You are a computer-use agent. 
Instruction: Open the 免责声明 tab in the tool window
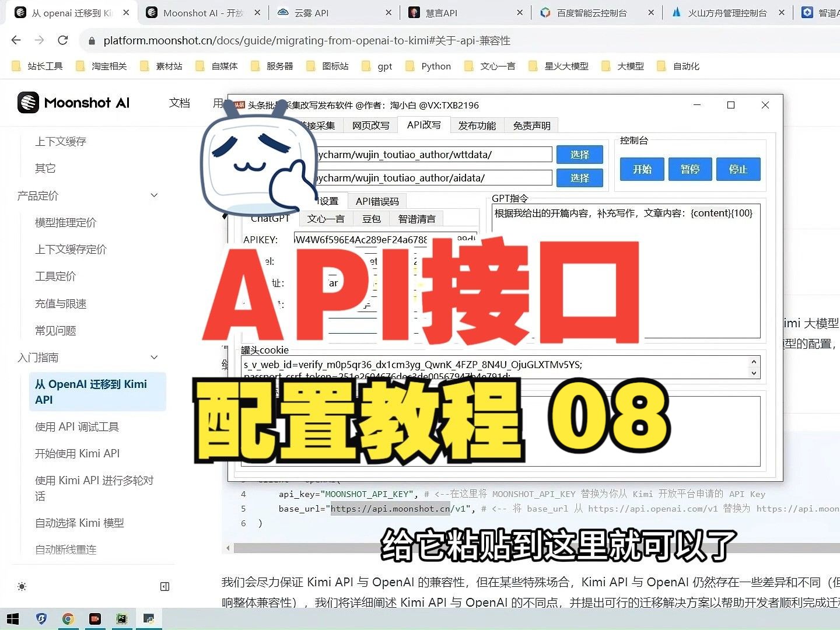click(532, 125)
